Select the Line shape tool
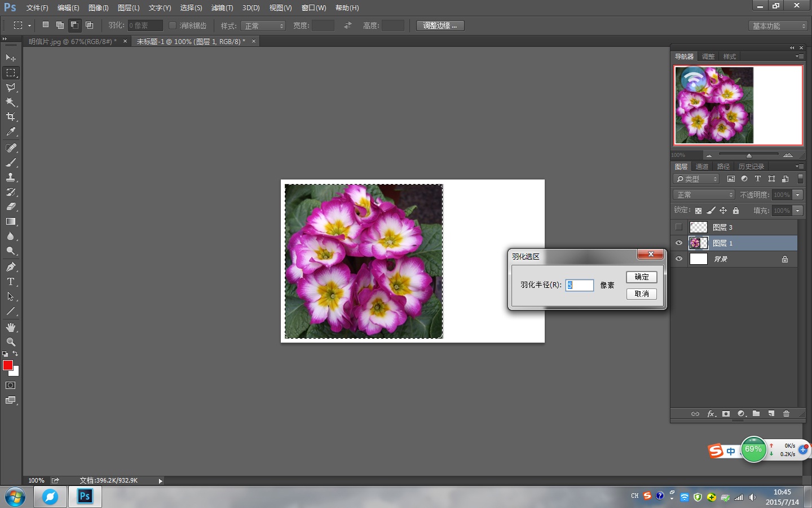The height and width of the screenshot is (508, 812). click(10, 311)
